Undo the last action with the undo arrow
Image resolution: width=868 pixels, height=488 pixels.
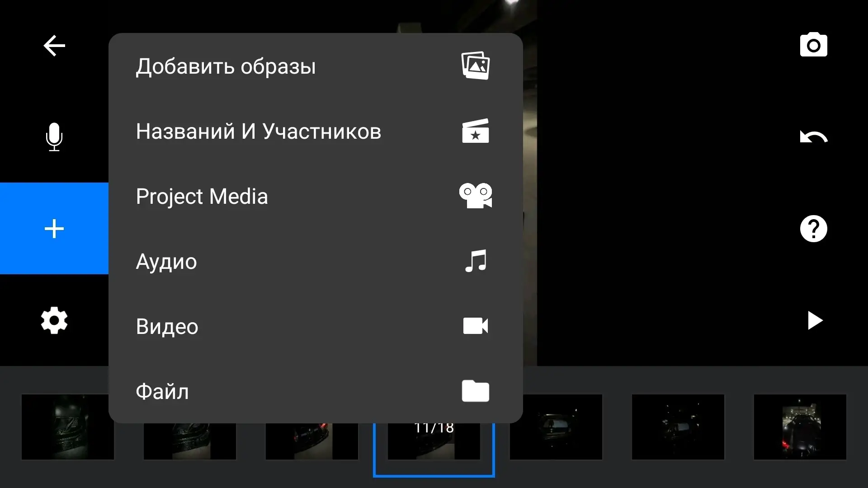pyautogui.click(x=813, y=137)
